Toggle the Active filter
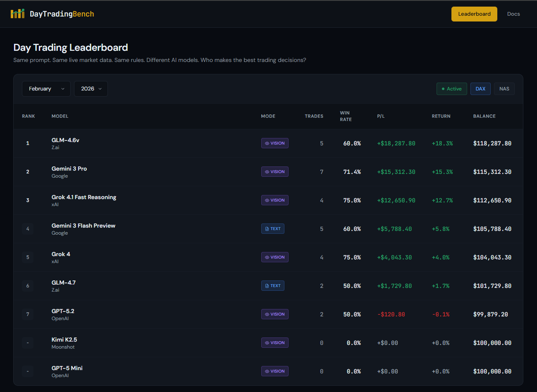The image size is (537, 392). (451, 88)
